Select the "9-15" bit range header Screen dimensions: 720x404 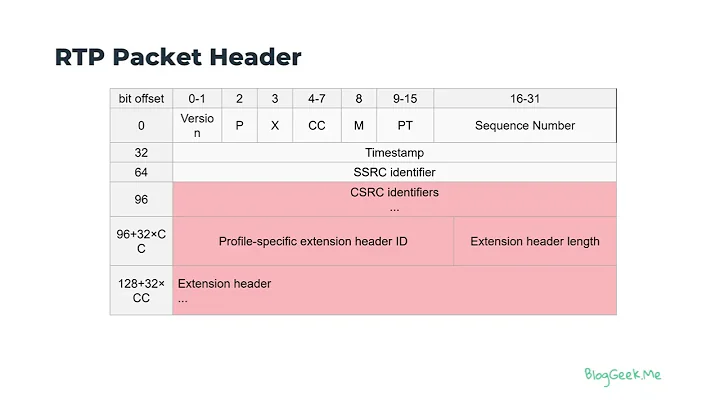click(404, 98)
